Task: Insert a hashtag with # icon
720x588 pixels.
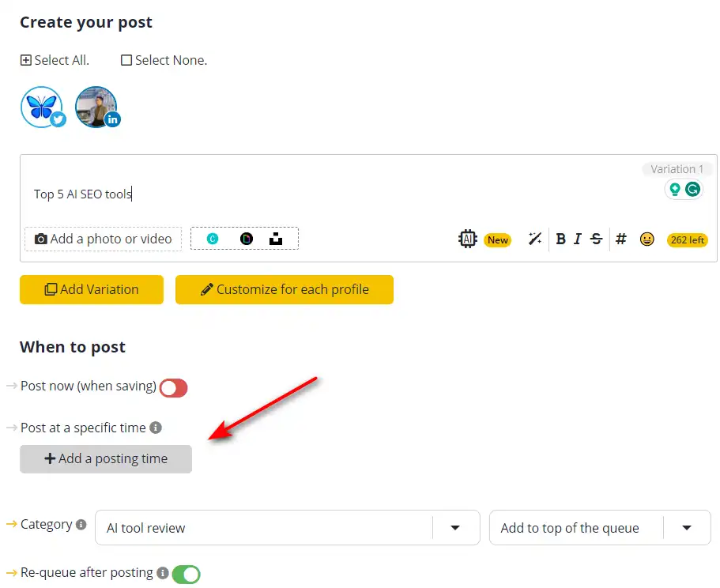Action: tap(621, 239)
